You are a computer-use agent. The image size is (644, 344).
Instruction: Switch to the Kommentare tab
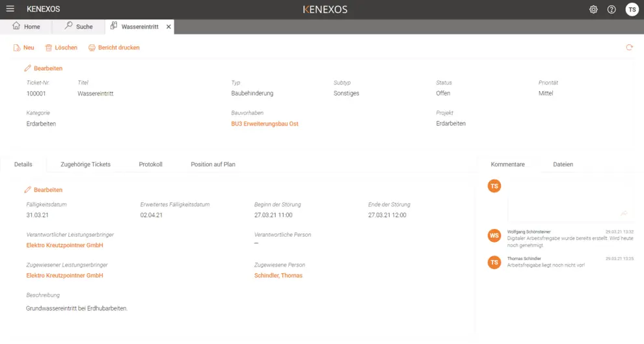(507, 165)
